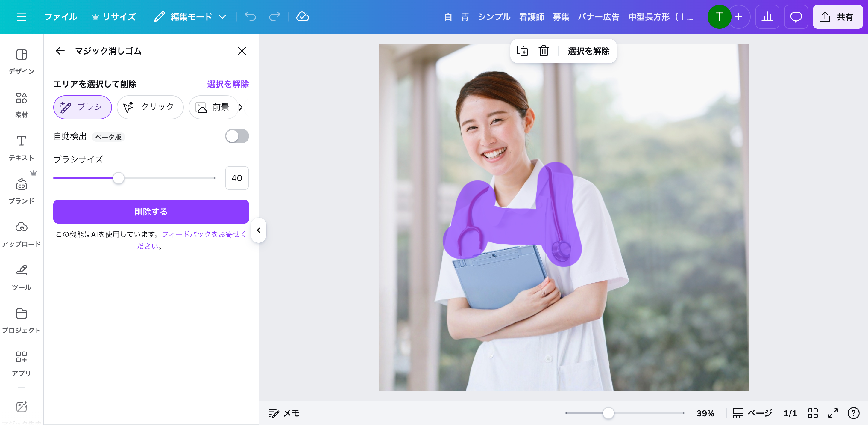Select the クリック click selection mode
Screen dimensions: 868x425
click(150, 107)
